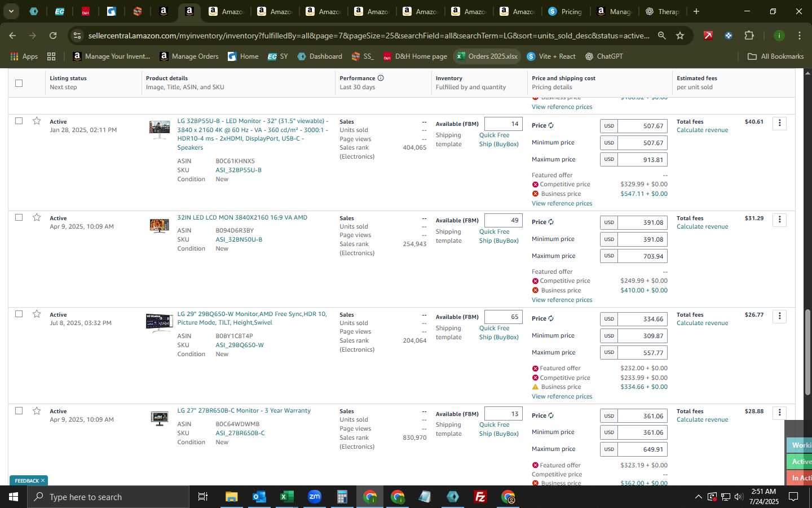Open SKU ASI_32BN50U-B link
The height and width of the screenshot is (508, 812).
[x=239, y=239]
